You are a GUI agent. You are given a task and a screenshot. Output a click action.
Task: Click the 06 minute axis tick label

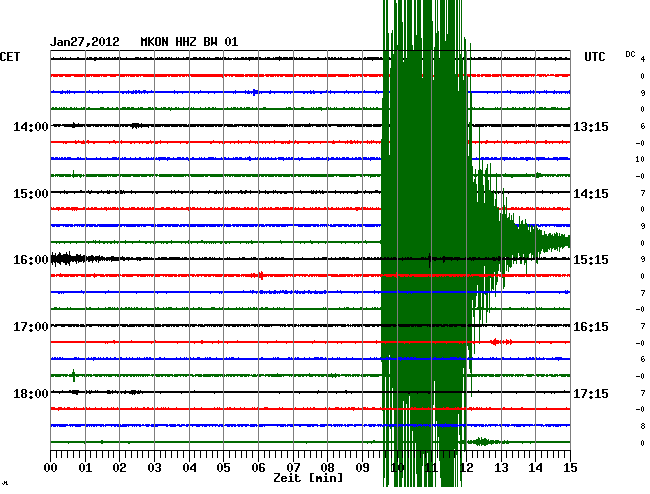[258, 467]
